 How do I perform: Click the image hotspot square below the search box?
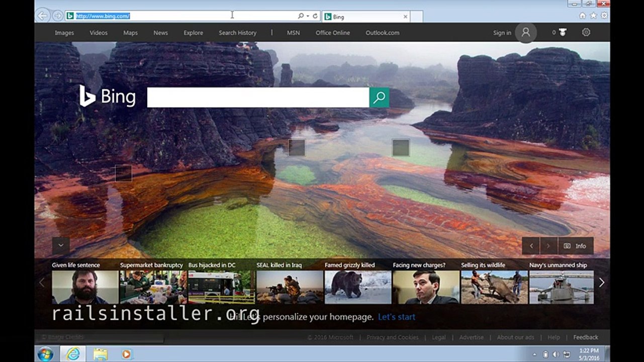[297, 148]
